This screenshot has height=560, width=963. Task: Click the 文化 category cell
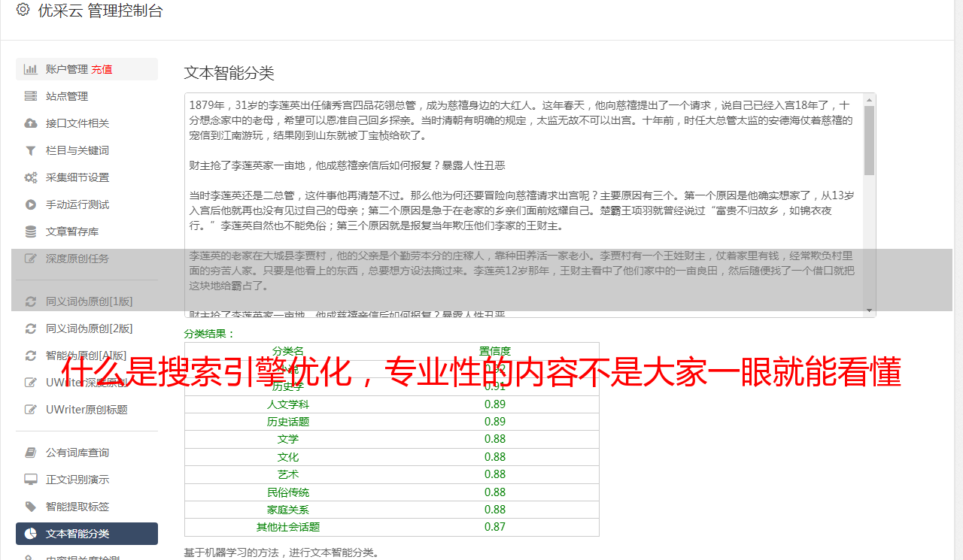(288, 457)
